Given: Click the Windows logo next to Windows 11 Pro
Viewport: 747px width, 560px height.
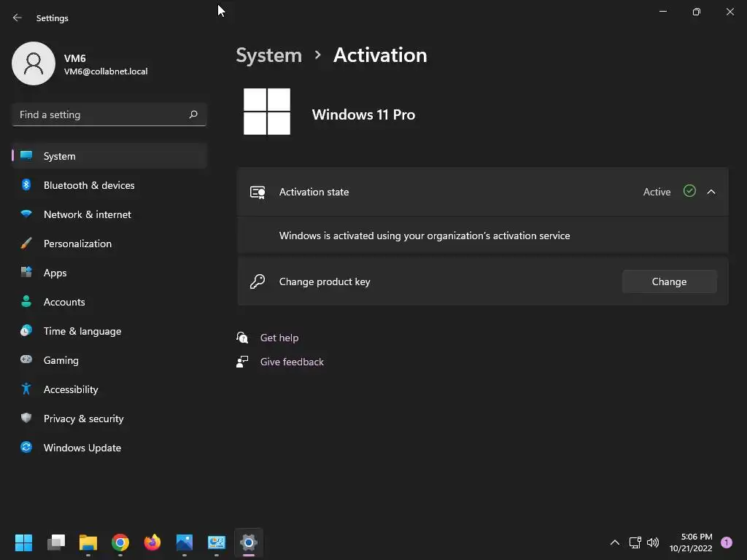Looking at the screenshot, I should [267, 112].
